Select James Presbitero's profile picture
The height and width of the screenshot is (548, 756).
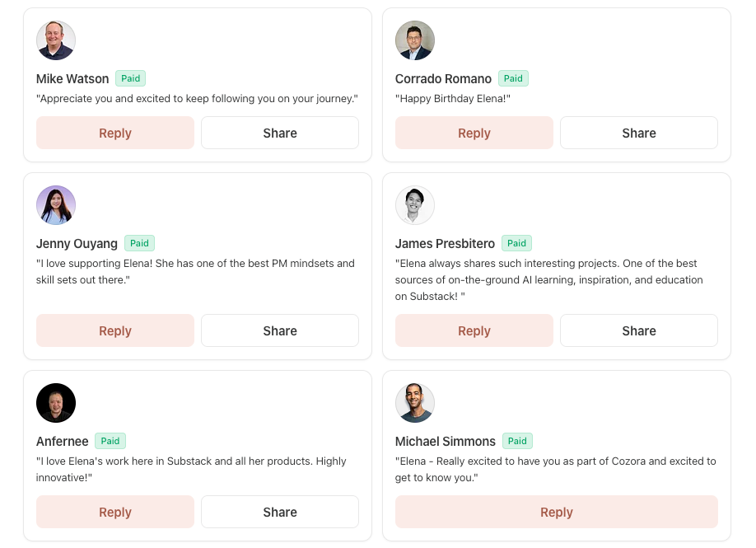[x=414, y=205]
